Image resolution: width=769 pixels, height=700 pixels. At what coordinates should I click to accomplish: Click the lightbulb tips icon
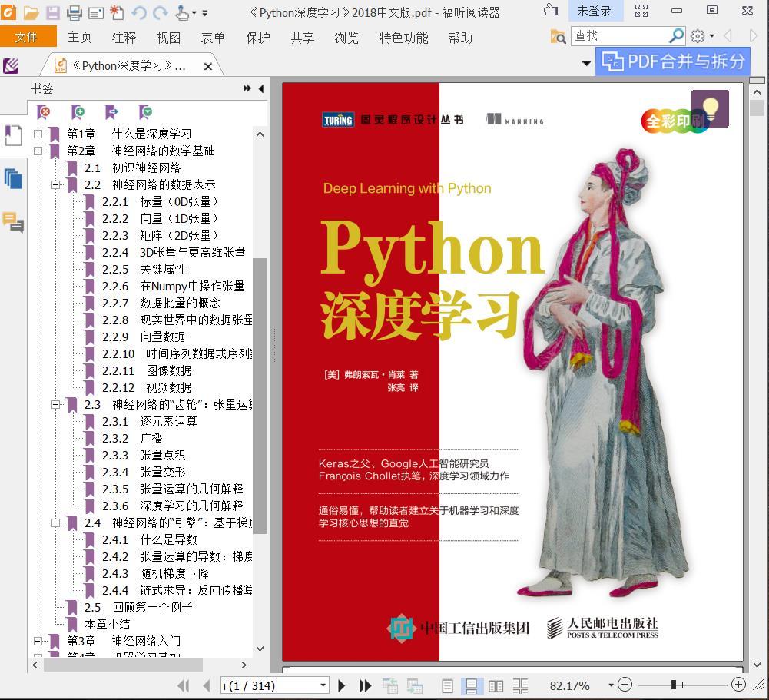710,108
